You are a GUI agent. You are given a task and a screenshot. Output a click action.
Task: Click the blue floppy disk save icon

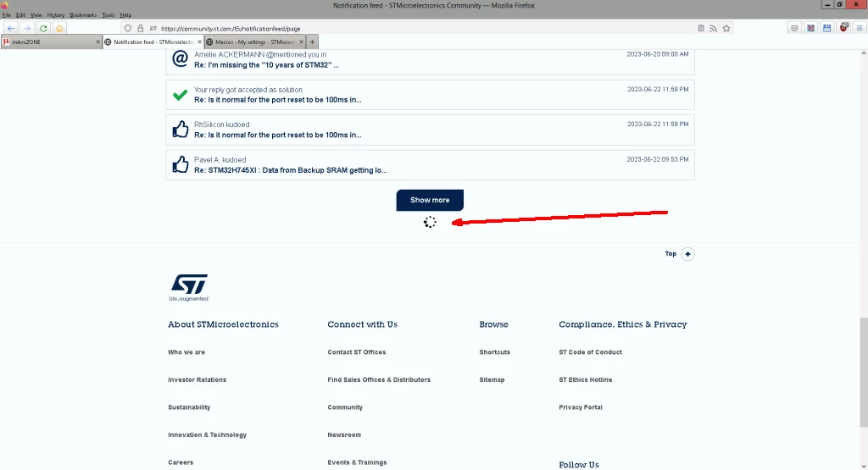[827, 28]
